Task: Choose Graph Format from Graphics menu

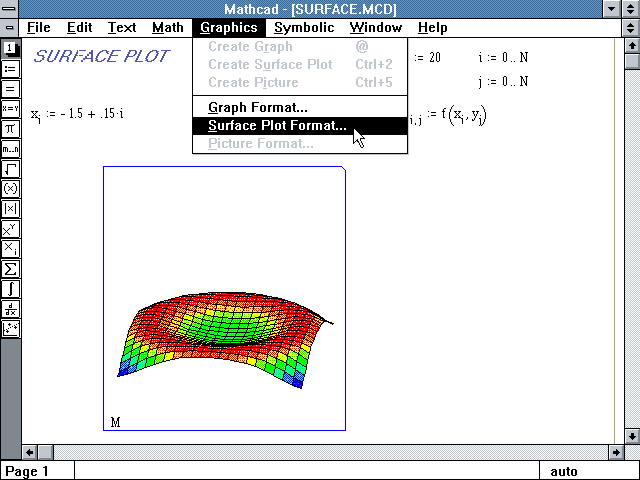Action: click(x=257, y=107)
